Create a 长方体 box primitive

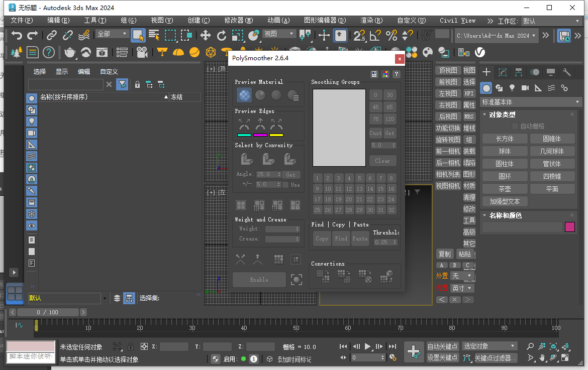[x=505, y=139]
